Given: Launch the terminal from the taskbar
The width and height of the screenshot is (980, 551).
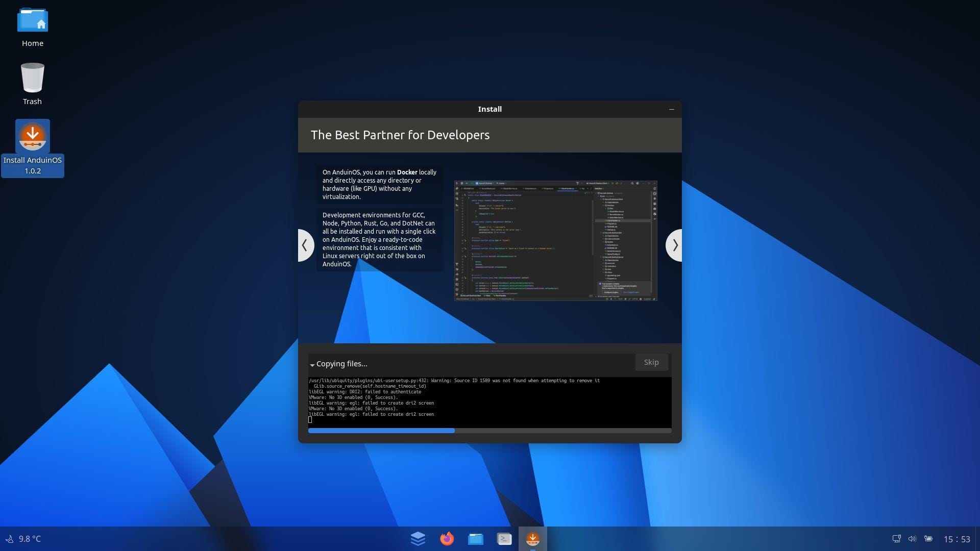Looking at the screenshot, I should [504, 538].
